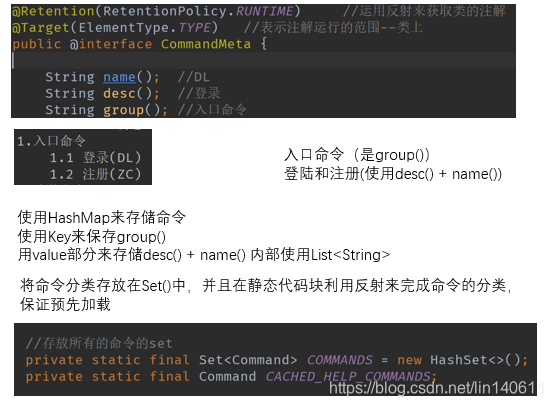
Task: Click the "入口命令（是group()）" note
Action: (x=357, y=155)
